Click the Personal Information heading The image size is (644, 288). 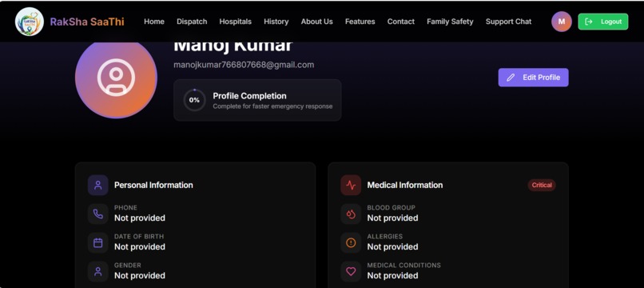click(x=153, y=185)
